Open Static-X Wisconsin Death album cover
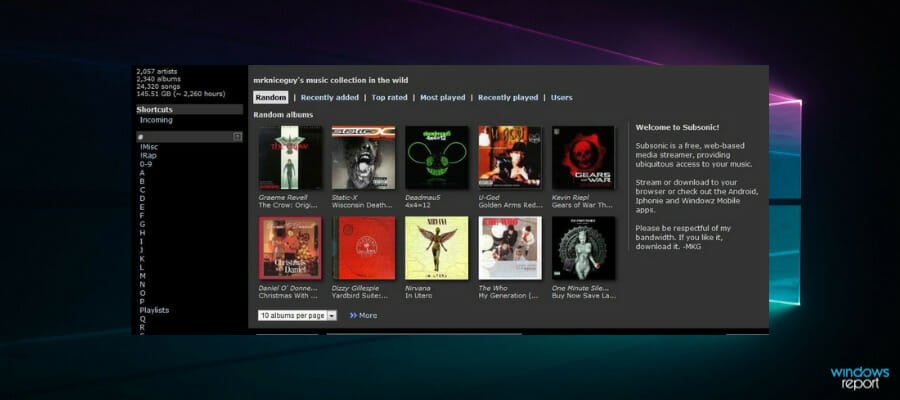The image size is (900, 400). click(x=363, y=158)
